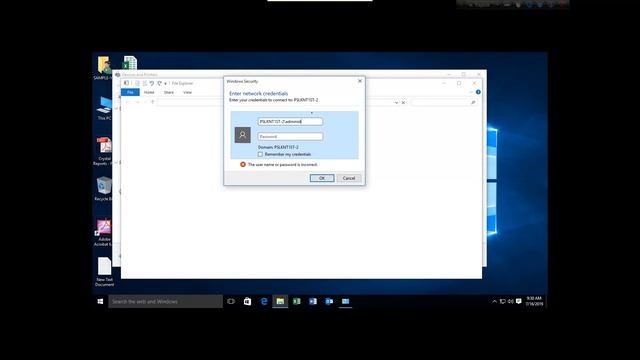The height and width of the screenshot is (360, 640).
Task: Open Customize Quick Access Toolbar dropdown
Action: [165, 84]
